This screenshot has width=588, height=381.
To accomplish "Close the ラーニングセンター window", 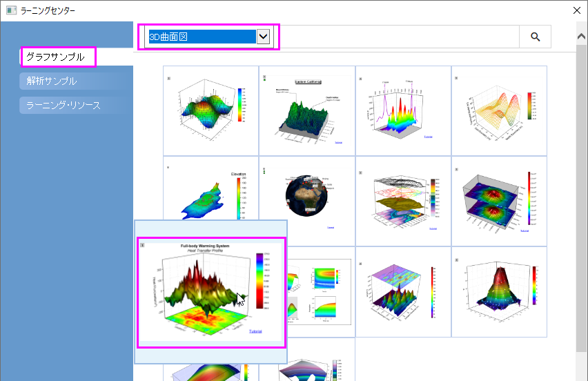I will click(577, 10).
